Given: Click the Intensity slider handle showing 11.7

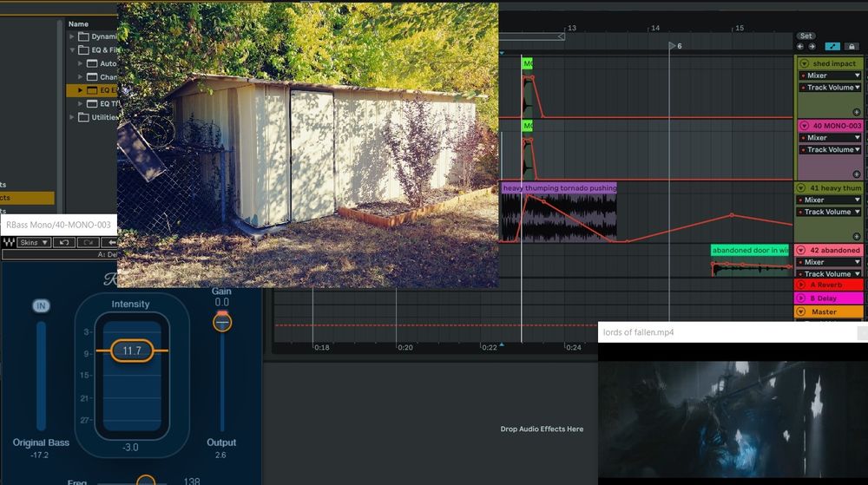Looking at the screenshot, I should [x=132, y=351].
